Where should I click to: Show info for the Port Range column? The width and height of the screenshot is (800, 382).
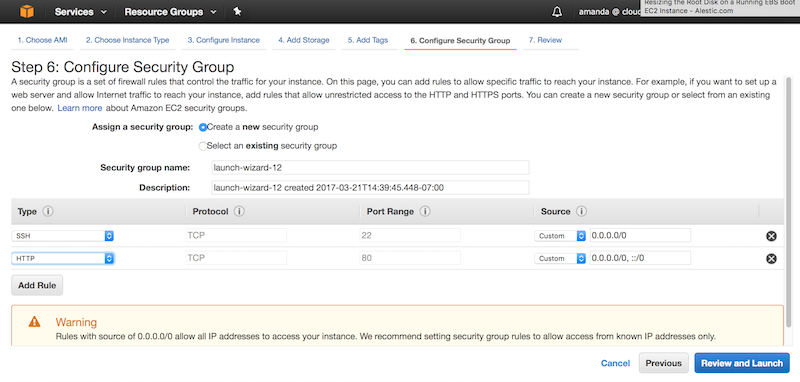click(426, 211)
